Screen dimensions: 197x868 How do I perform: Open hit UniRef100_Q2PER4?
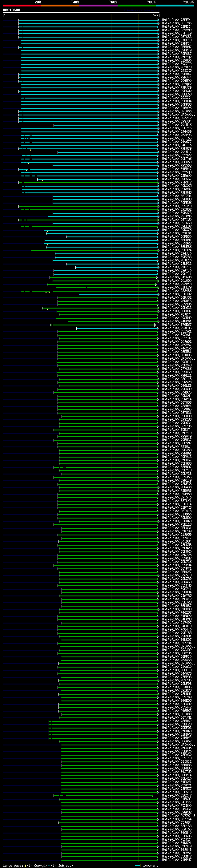[x=176, y=20]
